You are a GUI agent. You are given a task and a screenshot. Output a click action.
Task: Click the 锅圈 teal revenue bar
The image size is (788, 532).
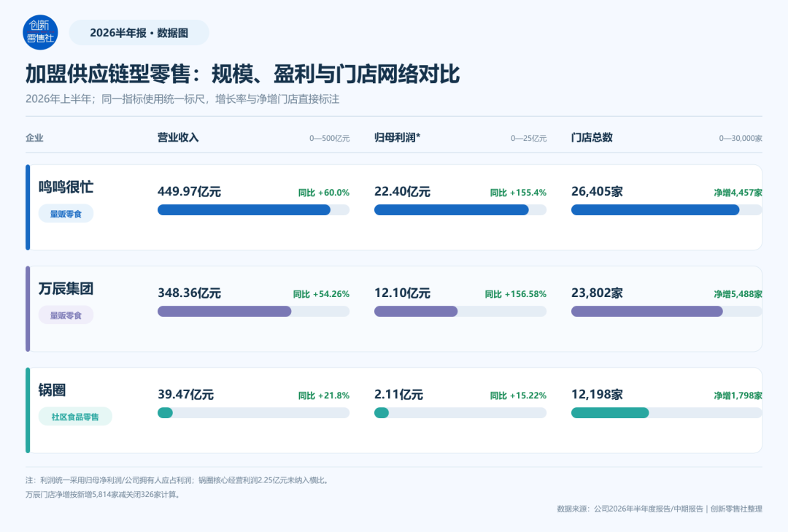165,413
